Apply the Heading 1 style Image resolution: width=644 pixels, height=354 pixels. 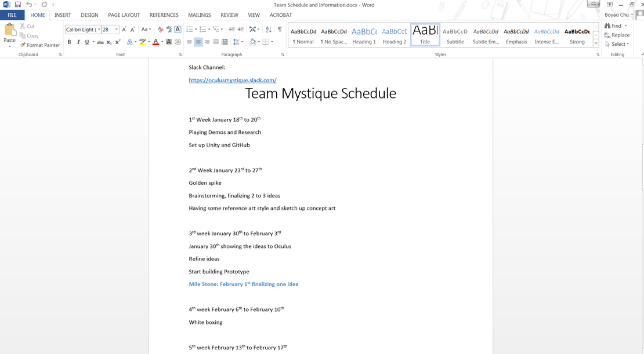[x=364, y=35]
